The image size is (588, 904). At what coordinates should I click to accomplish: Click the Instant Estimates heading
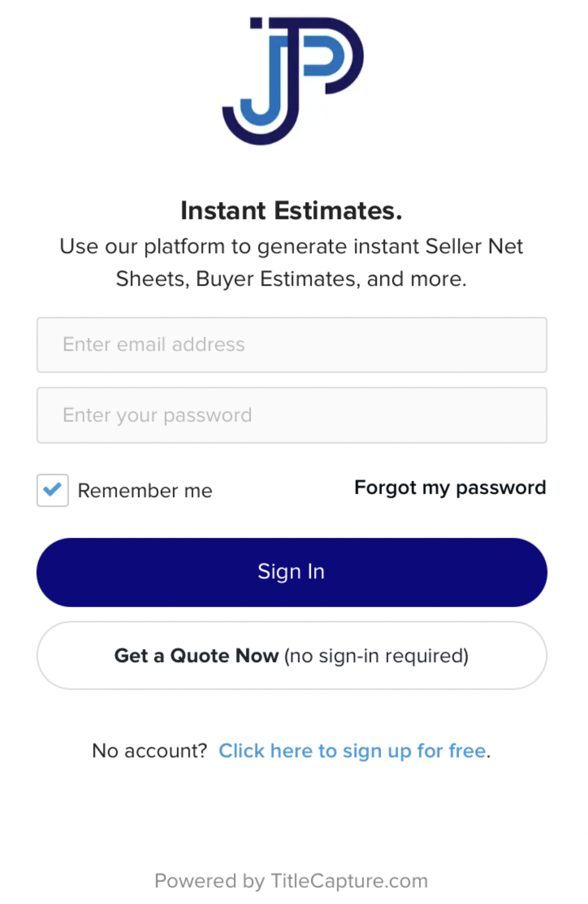(291, 211)
